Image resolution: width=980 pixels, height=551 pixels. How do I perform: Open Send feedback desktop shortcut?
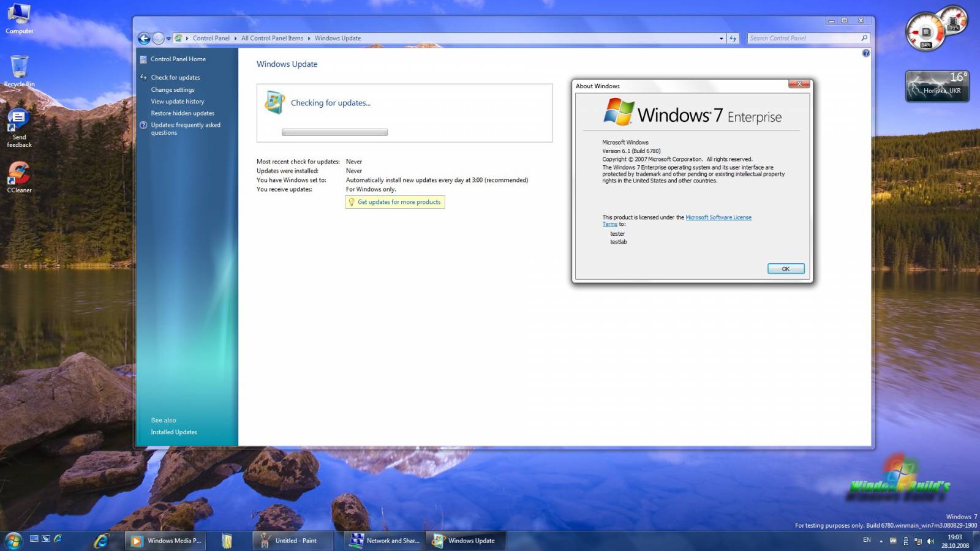click(x=19, y=129)
